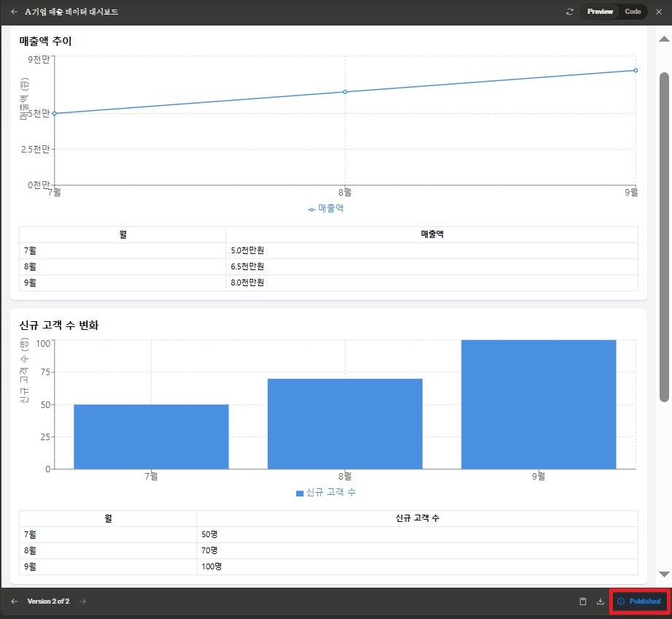Go to next version arrow
Screen dimensions: 672x619
82,601
